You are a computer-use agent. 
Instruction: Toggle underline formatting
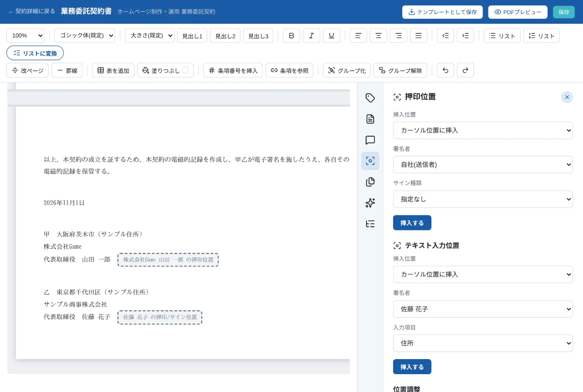click(x=331, y=36)
